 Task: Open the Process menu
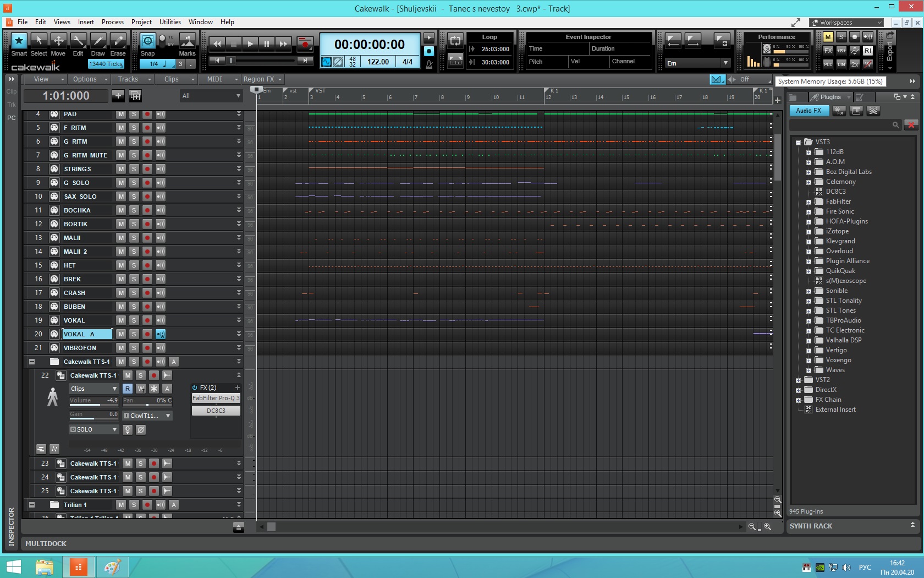click(x=112, y=22)
